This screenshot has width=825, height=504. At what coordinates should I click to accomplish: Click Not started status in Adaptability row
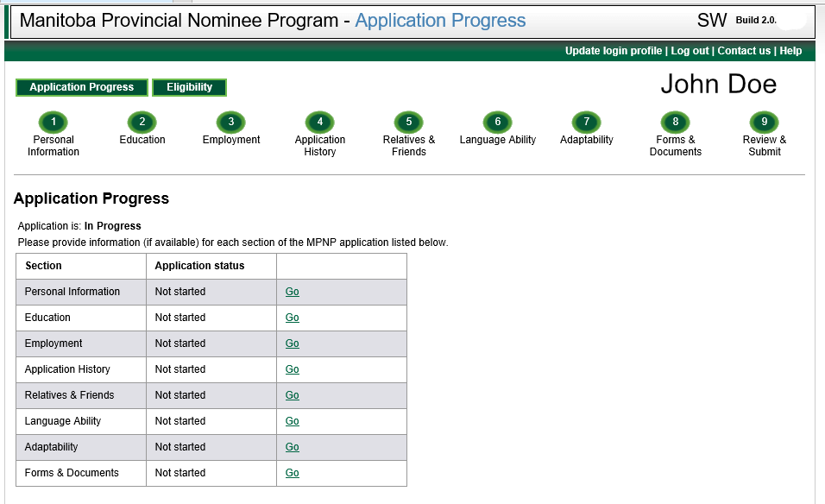(180, 447)
